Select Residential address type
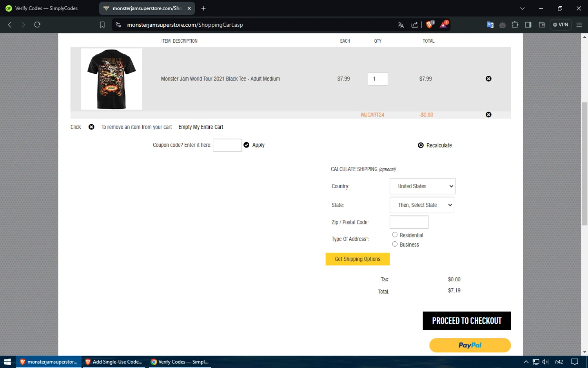 pos(395,235)
